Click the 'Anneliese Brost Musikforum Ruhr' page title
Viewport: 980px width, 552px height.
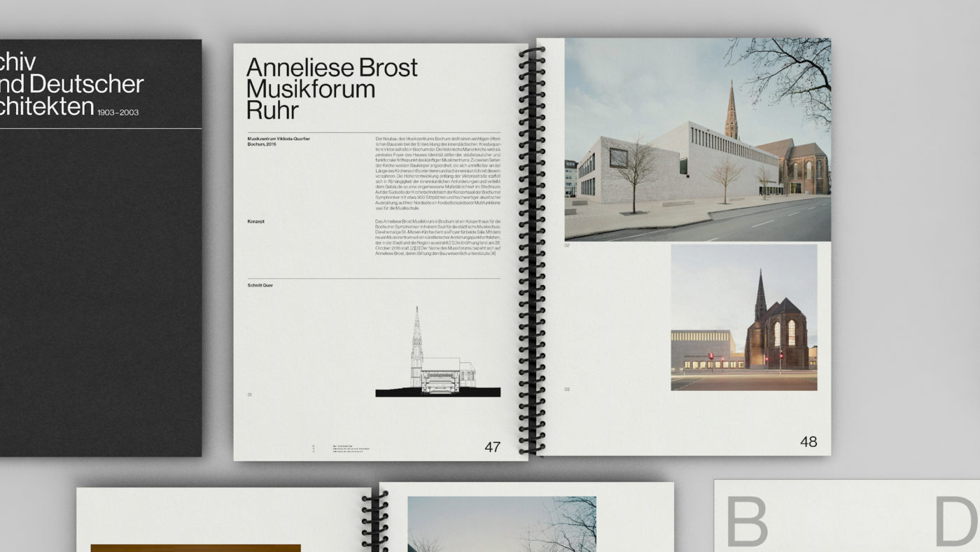click(332, 89)
